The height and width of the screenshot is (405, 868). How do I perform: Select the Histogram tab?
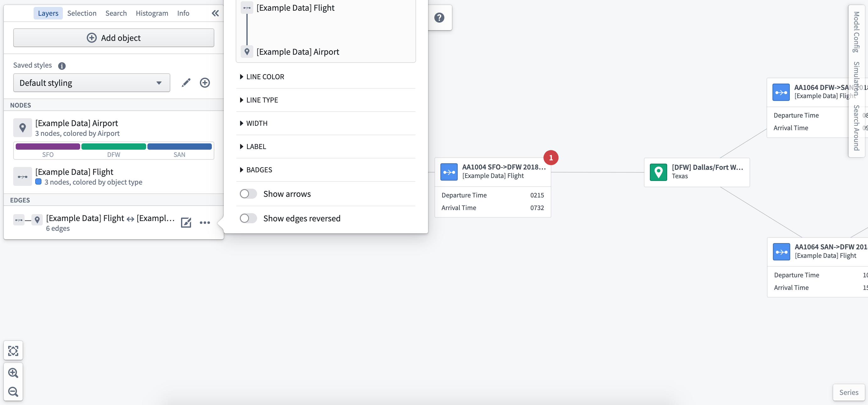[x=151, y=13]
